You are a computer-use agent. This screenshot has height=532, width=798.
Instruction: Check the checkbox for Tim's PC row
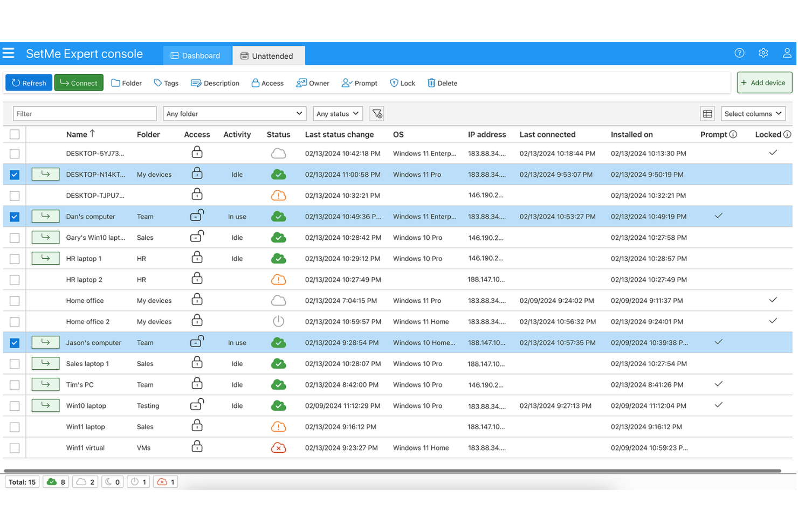tap(15, 384)
